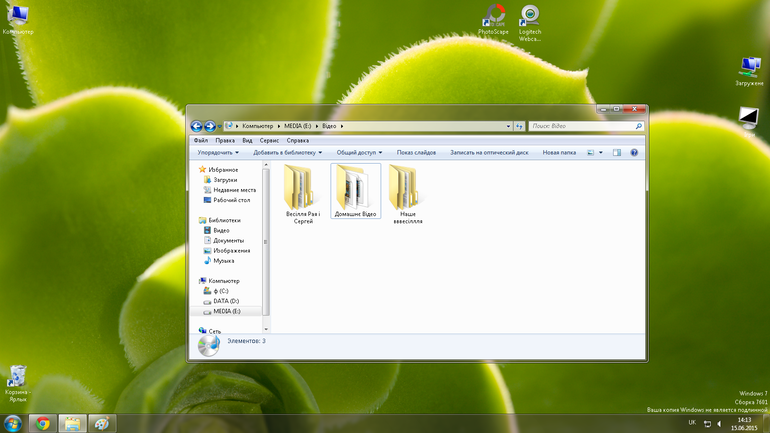The image size is (770, 433).
Task: Open the Windows Start menu
Action: (12, 423)
